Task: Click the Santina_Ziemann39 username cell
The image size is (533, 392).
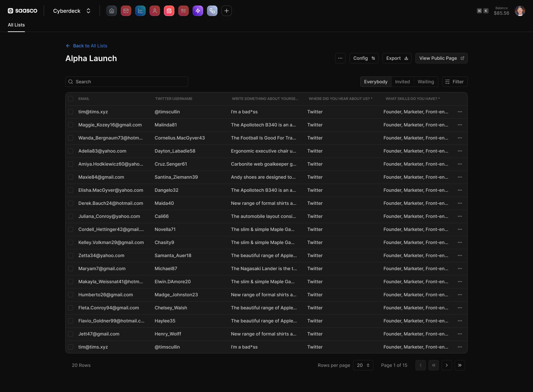Action: [x=176, y=177]
